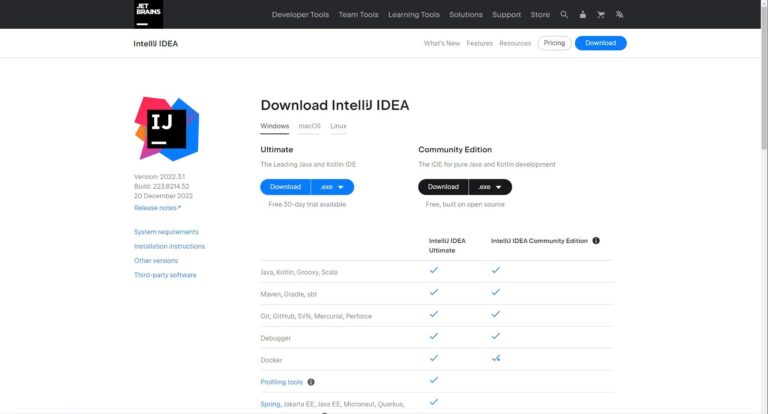Select the Windows tab

point(275,126)
